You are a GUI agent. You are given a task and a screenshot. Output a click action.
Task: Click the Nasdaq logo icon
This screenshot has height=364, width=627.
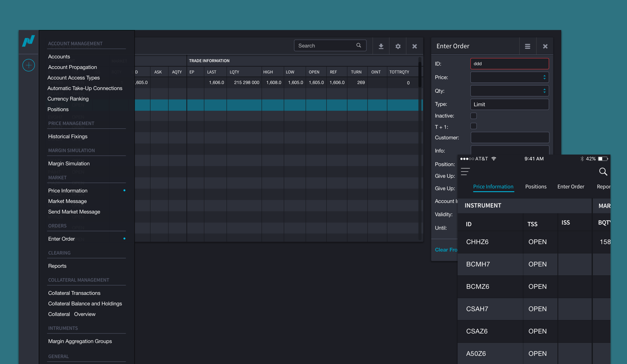click(28, 41)
